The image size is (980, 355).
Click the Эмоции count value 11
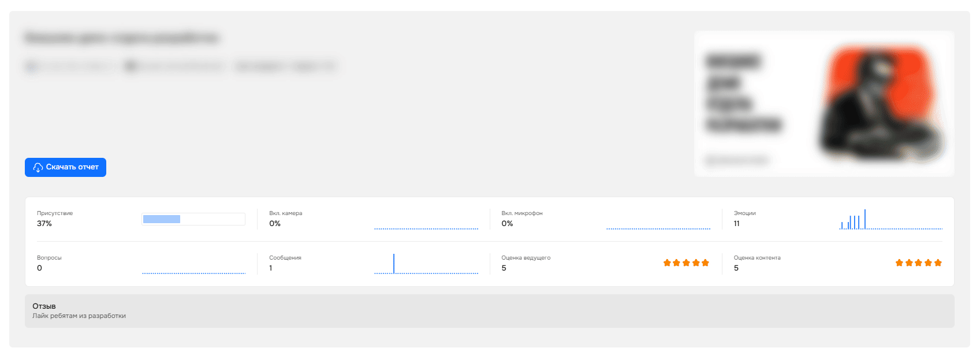coord(736,224)
